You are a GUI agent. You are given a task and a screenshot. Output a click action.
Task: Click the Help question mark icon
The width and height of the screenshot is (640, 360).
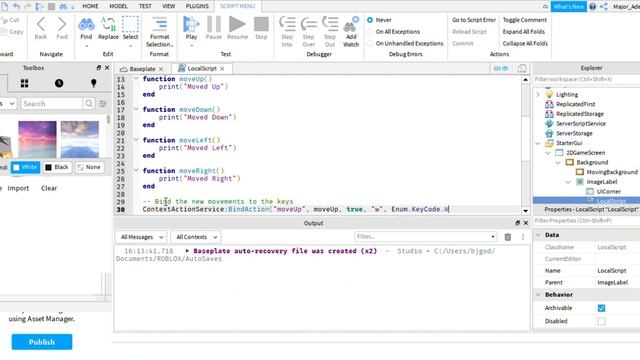click(x=592, y=6)
